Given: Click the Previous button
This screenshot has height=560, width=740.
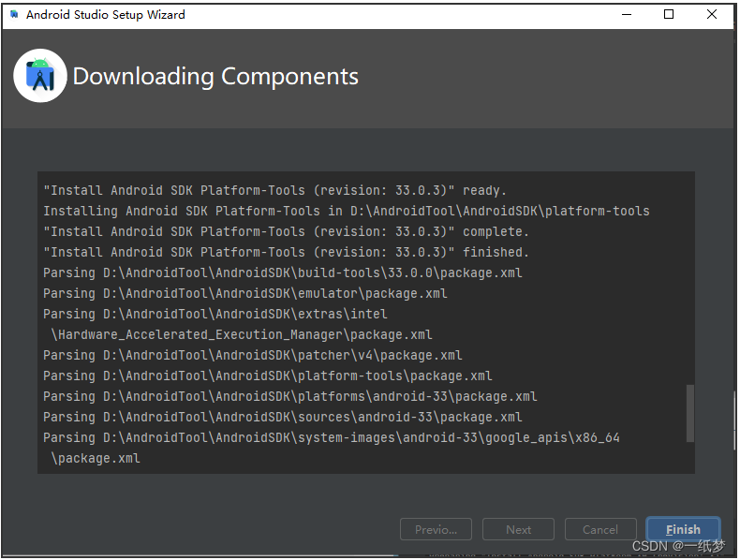Looking at the screenshot, I should coord(436,529).
